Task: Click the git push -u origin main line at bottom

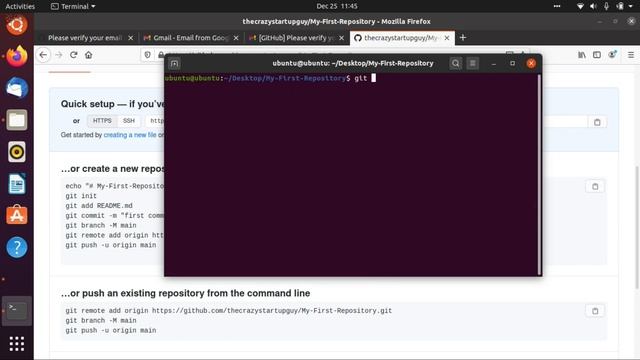Action: click(x=111, y=330)
